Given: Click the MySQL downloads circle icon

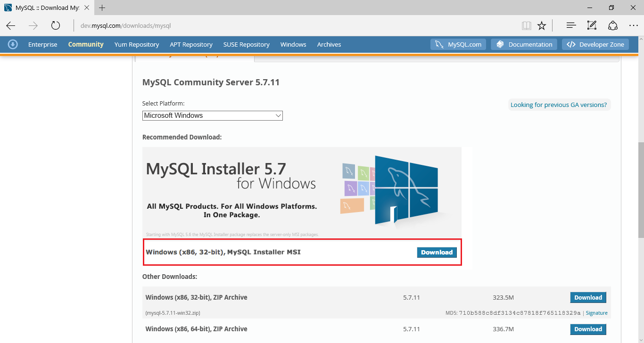Looking at the screenshot, I should 13,44.
